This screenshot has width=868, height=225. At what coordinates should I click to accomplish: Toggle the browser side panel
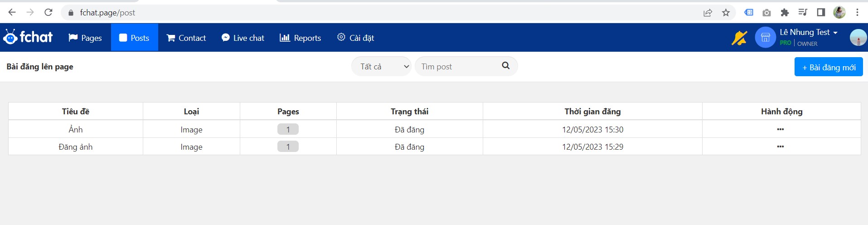(x=821, y=13)
